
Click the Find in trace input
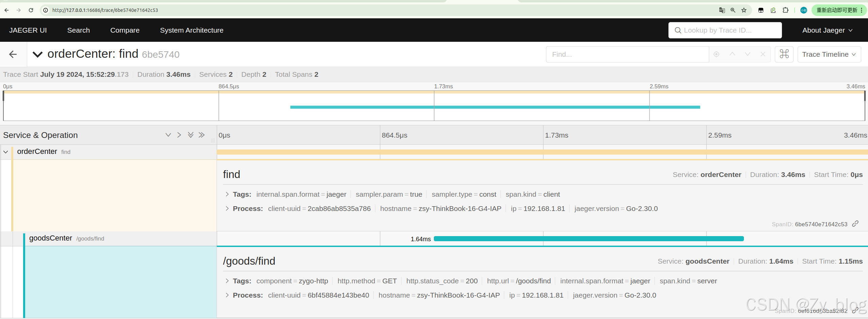pyautogui.click(x=627, y=54)
